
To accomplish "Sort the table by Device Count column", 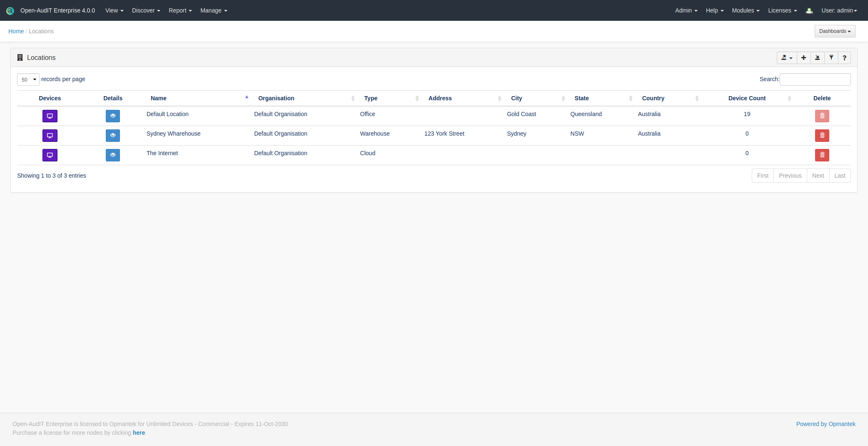I will tap(747, 98).
